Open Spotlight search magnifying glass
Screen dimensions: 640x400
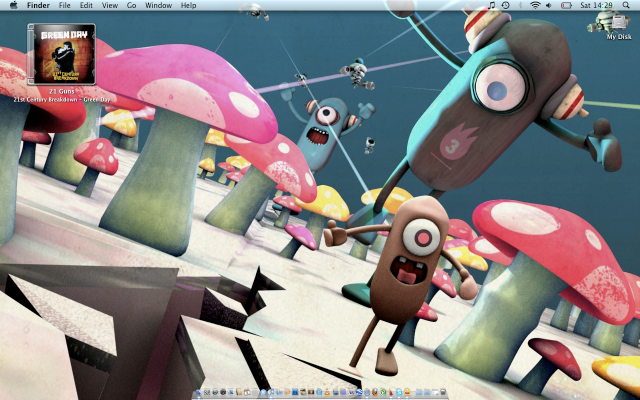627,5
